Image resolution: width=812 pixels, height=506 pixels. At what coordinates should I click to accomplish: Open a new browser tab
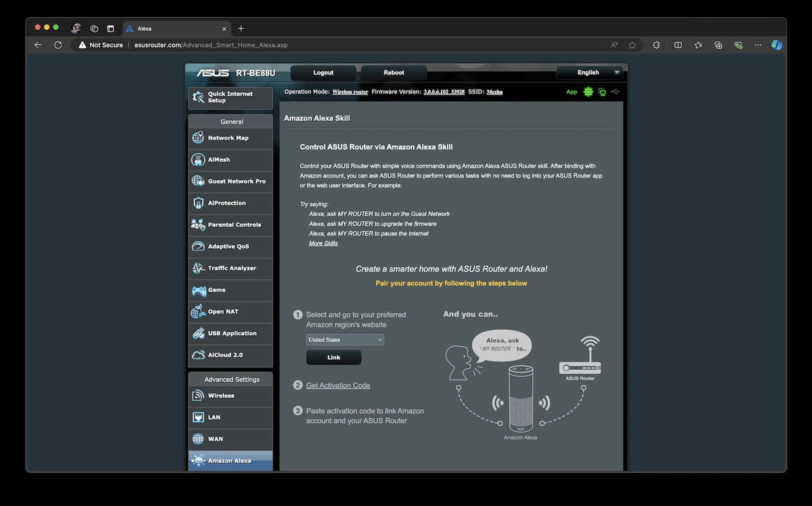tap(241, 28)
